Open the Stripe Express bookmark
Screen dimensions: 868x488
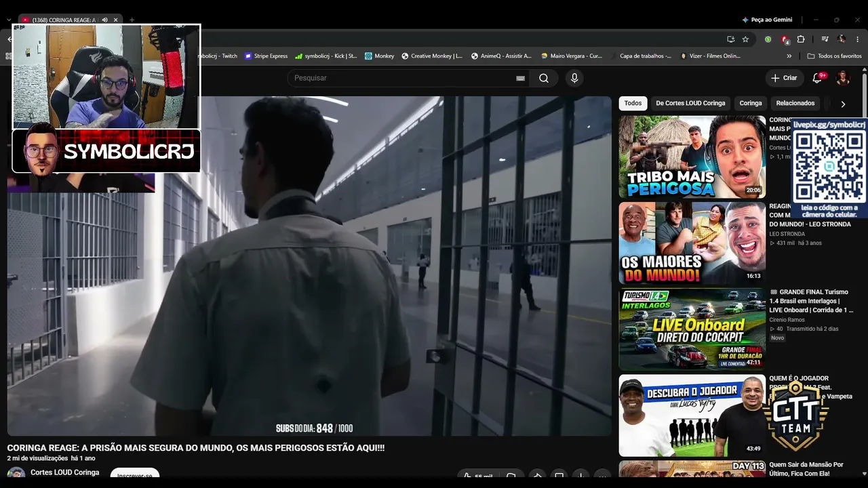(266, 56)
